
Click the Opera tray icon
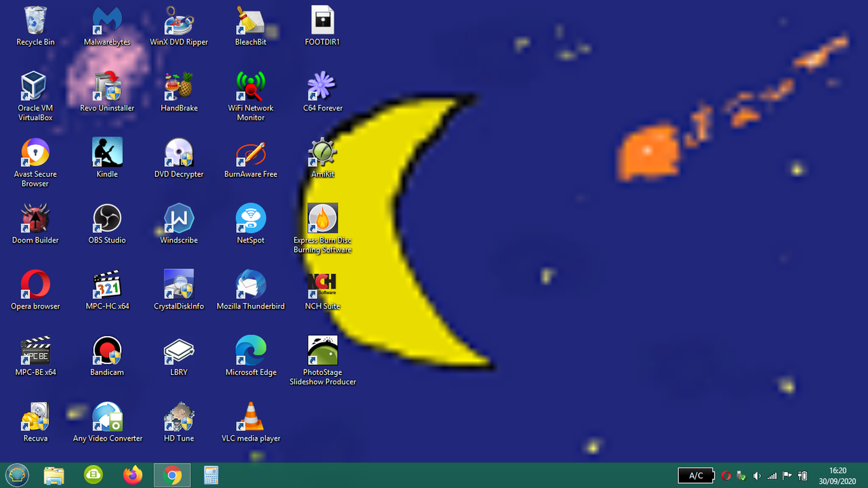[x=726, y=476]
